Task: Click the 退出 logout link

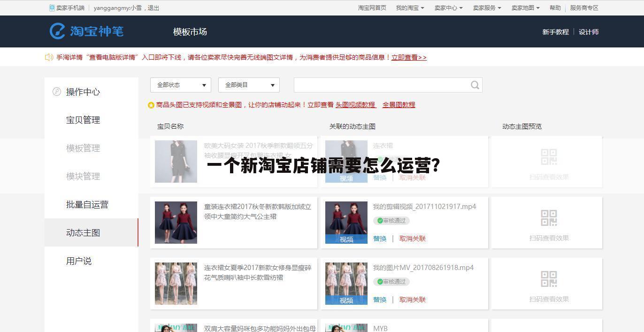Action: point(153,8)
